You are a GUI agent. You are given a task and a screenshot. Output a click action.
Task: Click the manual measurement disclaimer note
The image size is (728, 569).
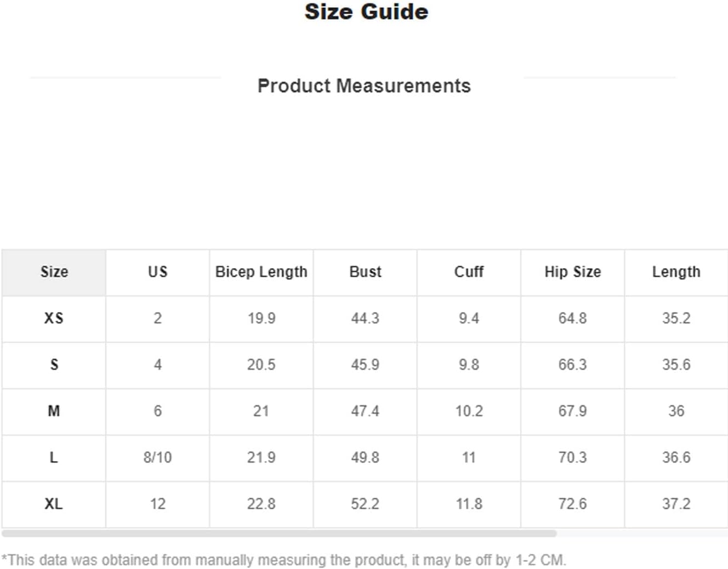coord(283,560)
